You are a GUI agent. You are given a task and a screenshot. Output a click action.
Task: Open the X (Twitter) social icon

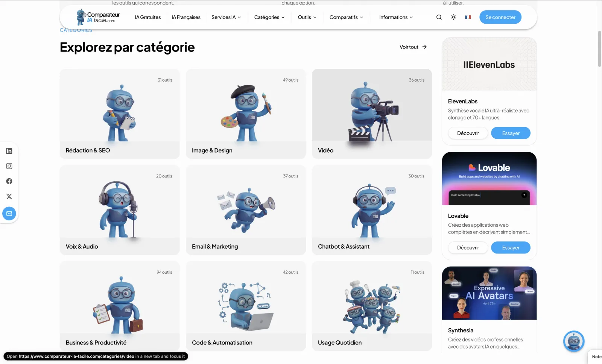click(9, 197)
